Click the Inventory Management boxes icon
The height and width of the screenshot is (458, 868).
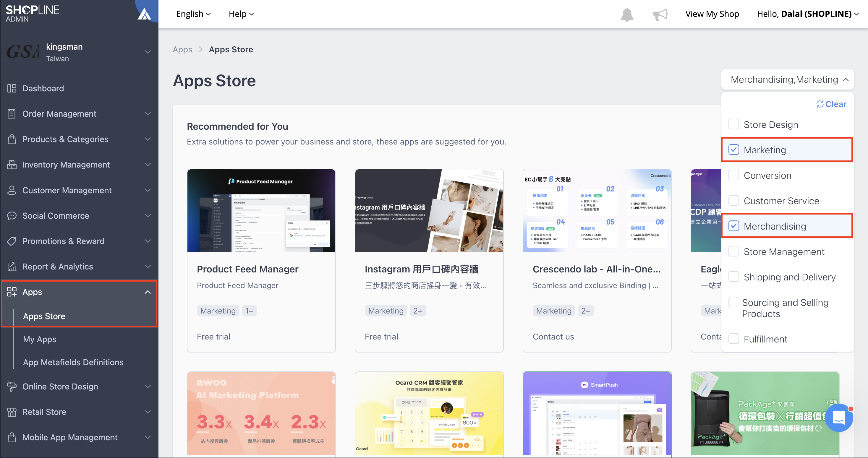tap(12, 165)
